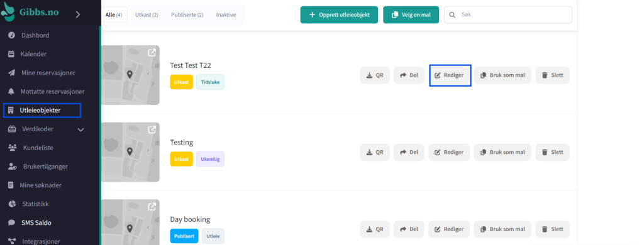The width and height of the screenshot is (644, 245).
Task: Switch to the Utkast (2) tab
Action: 147,15
